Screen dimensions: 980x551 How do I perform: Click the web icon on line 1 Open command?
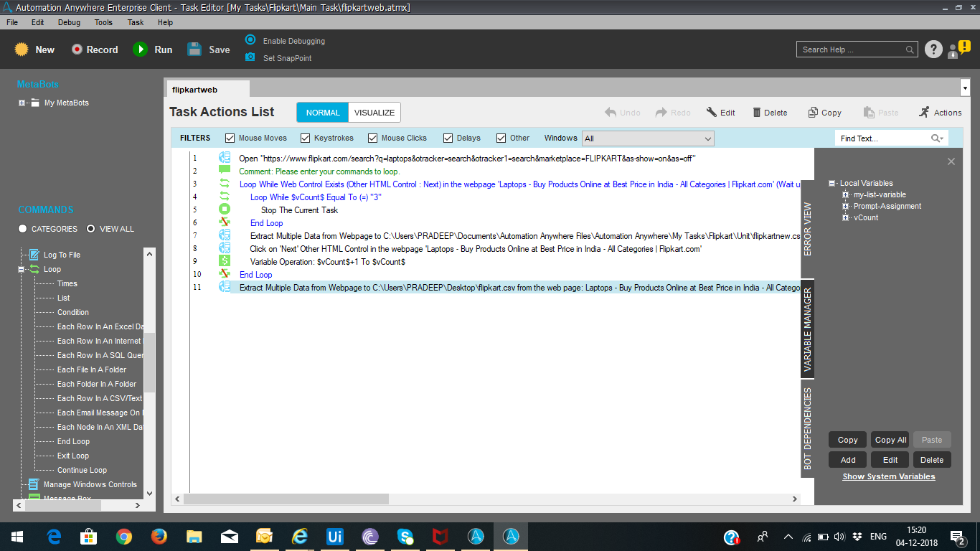tap(225, 158)
